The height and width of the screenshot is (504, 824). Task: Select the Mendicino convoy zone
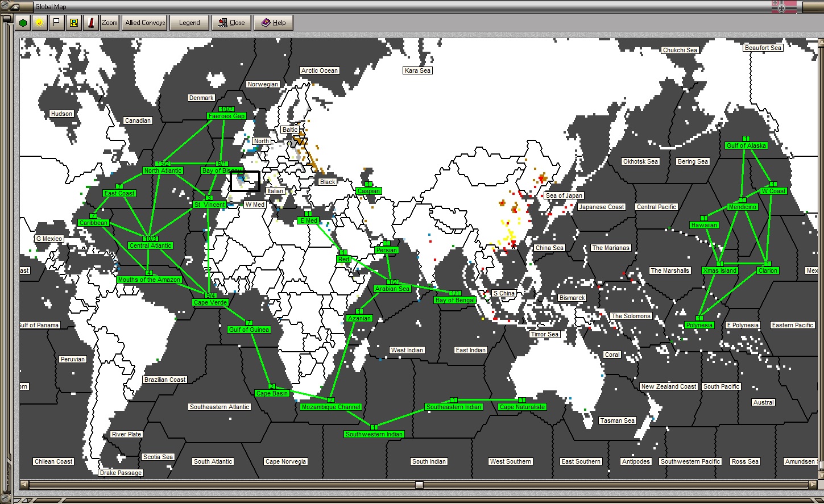743,207
